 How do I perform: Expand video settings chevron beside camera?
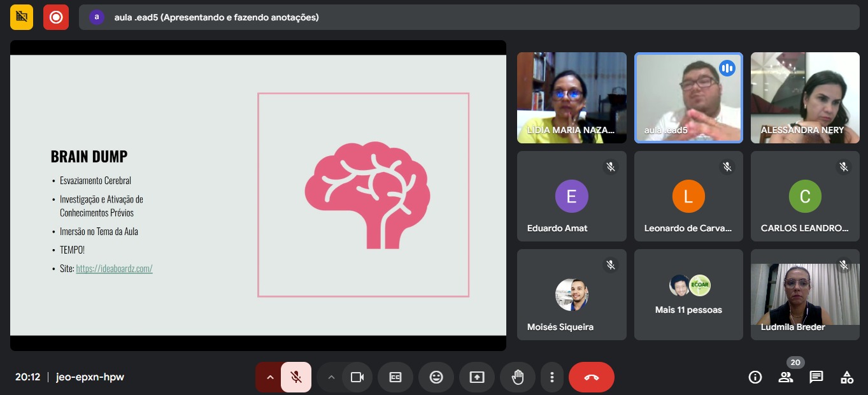[x=331, y=377]
